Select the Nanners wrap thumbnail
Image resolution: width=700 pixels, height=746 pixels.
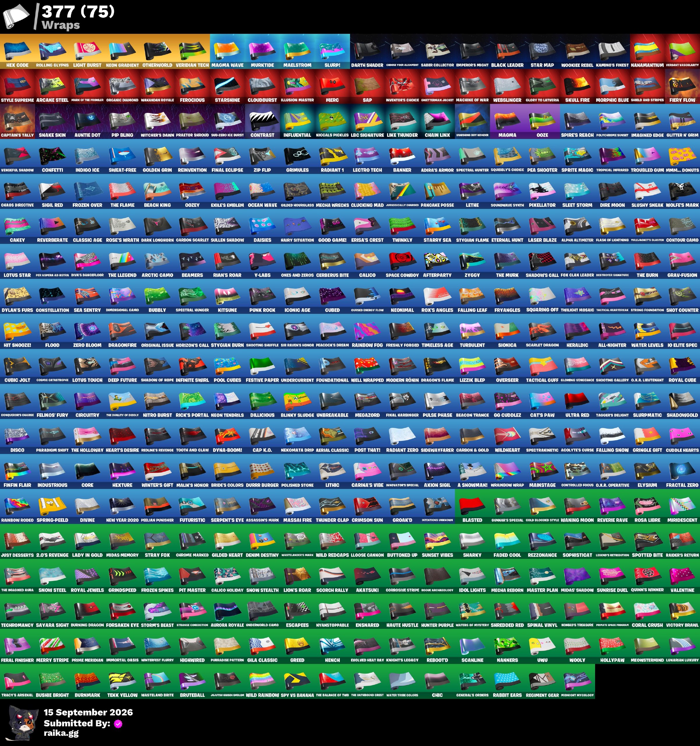507,646
